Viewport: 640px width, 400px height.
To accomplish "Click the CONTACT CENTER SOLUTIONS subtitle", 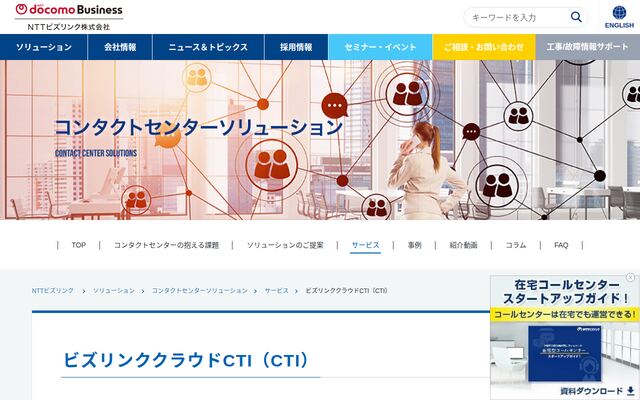I will 96,153.
